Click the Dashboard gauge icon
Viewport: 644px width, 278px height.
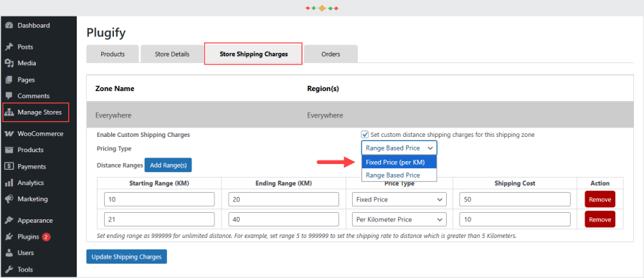(x=9, y=26)
